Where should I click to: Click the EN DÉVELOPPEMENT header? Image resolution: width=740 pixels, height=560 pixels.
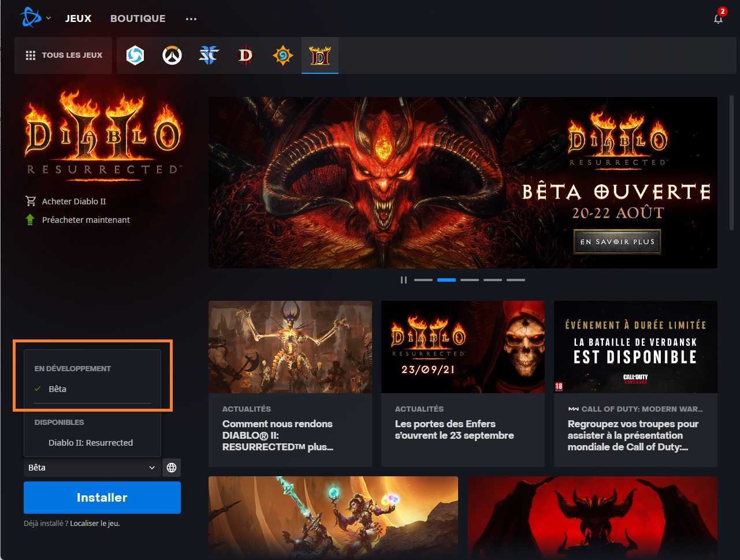pos(73,368)
